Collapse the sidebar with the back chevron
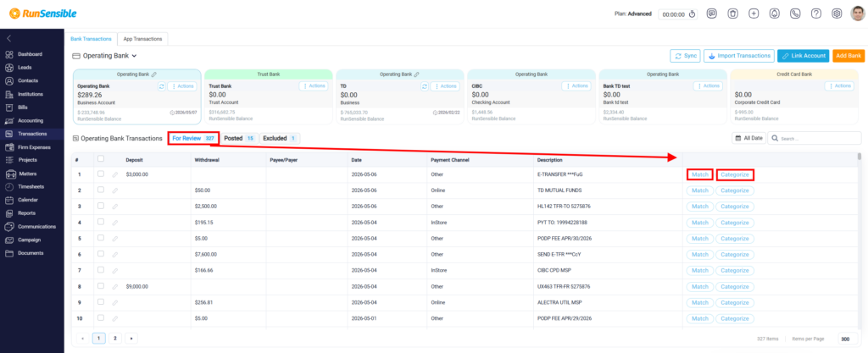868x353 pixels. click(x=8, y=39)
